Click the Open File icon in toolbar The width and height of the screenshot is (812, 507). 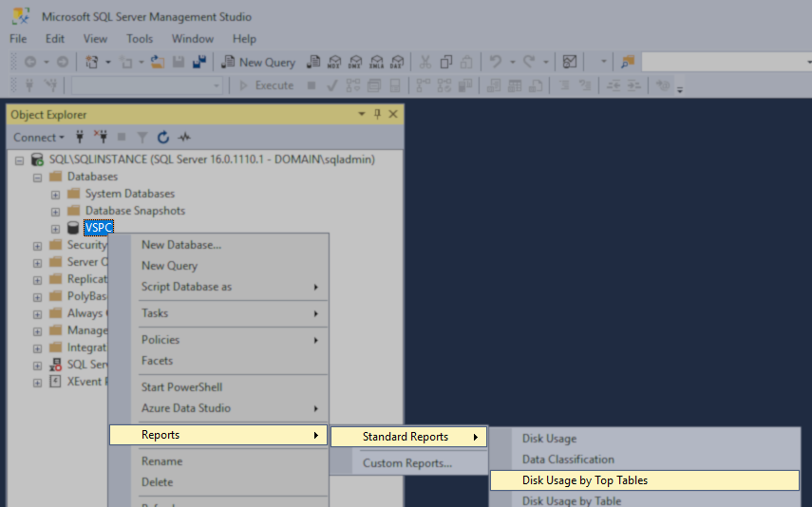pos(158,63)
